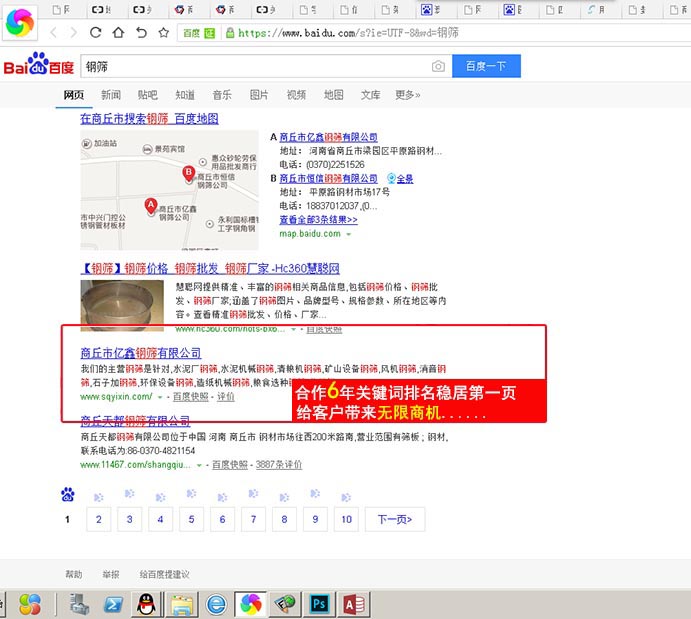Image resolution: width=691 pixels, height=619 pixels.
Task: Open PowerShell icon in the taskbar
Action: 113,605
